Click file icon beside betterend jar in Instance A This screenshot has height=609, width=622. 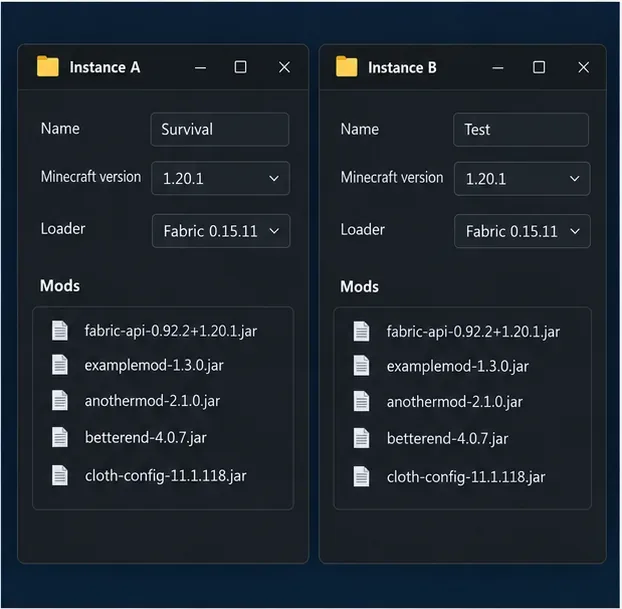tap(60, 437)
